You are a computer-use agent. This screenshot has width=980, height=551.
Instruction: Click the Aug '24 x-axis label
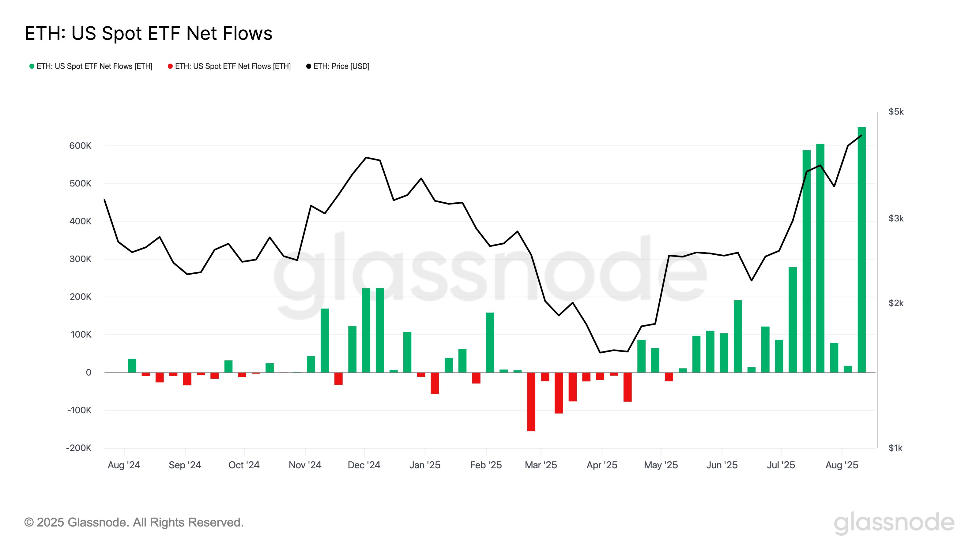(124, 465)
